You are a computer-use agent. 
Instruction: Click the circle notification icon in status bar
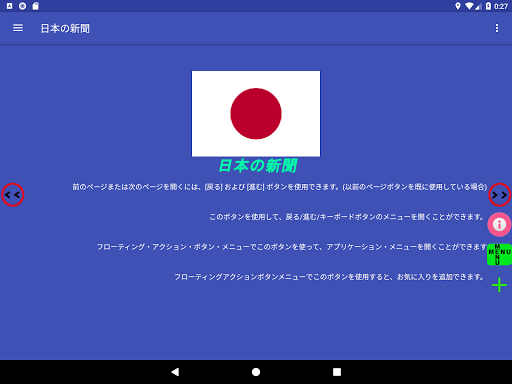point(22,6)
